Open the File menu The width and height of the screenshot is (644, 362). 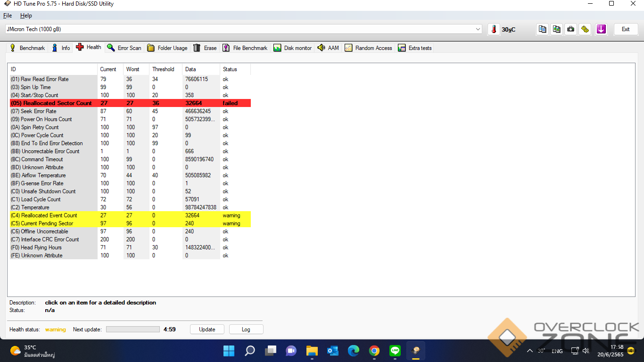tap(8, 16)
